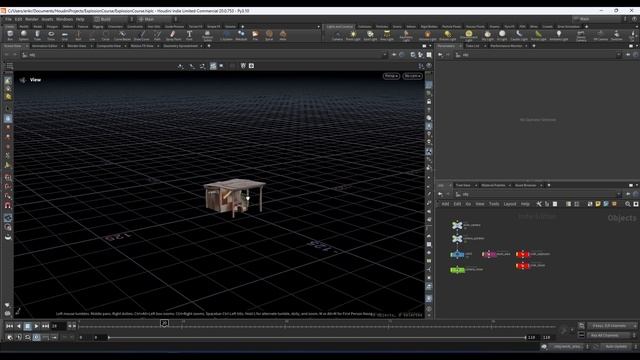The width and height of the screenshot is (640, 360).
Task: Select the Spray Paint shelf tool
Action: click(x=173, y=36)
